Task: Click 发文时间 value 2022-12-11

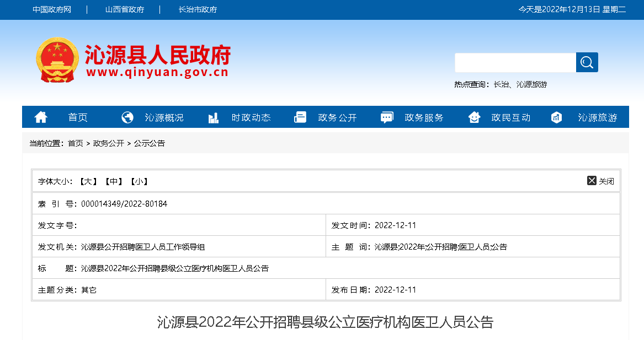Action: pos(395,225)
